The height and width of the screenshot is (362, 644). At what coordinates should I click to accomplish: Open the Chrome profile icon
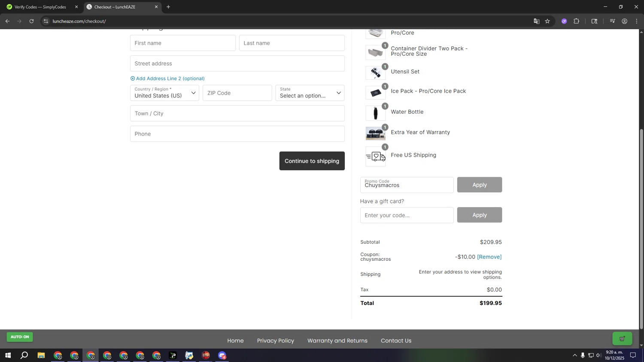625,21
